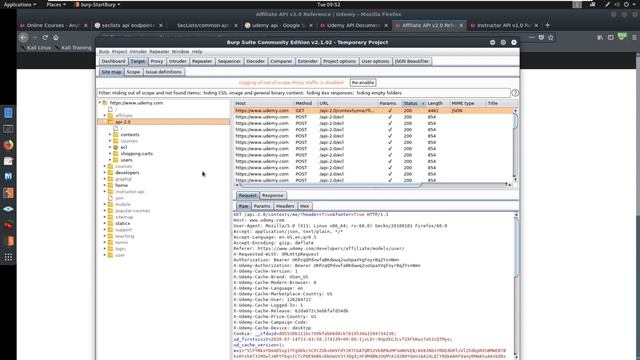Select the developers folder in site map
This screenshot has height=360, width=640.
point(127,173)
